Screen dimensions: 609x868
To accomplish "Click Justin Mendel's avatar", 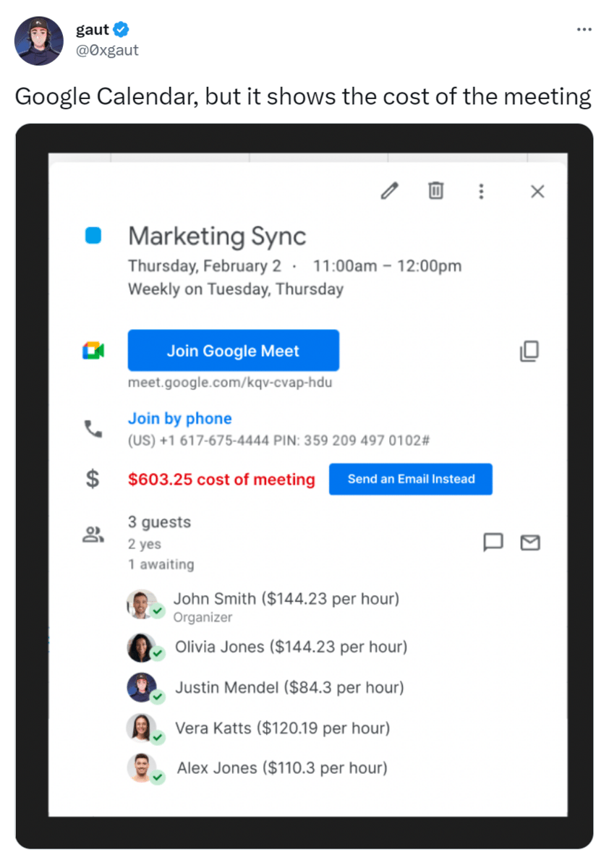I will pos(142,687).
